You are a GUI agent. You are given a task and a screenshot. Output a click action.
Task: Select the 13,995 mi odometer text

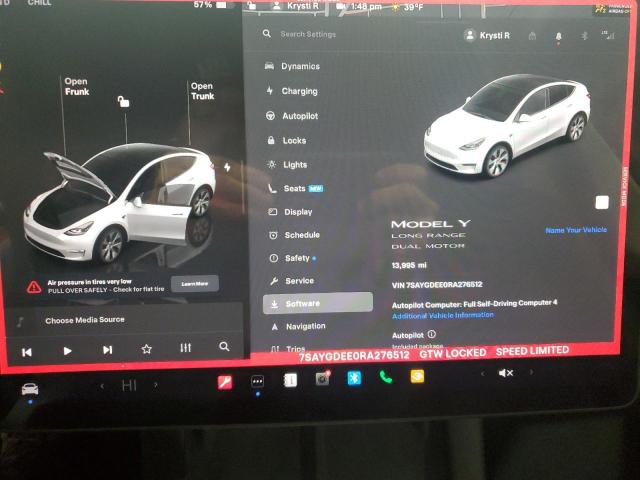tap(409, 265)
